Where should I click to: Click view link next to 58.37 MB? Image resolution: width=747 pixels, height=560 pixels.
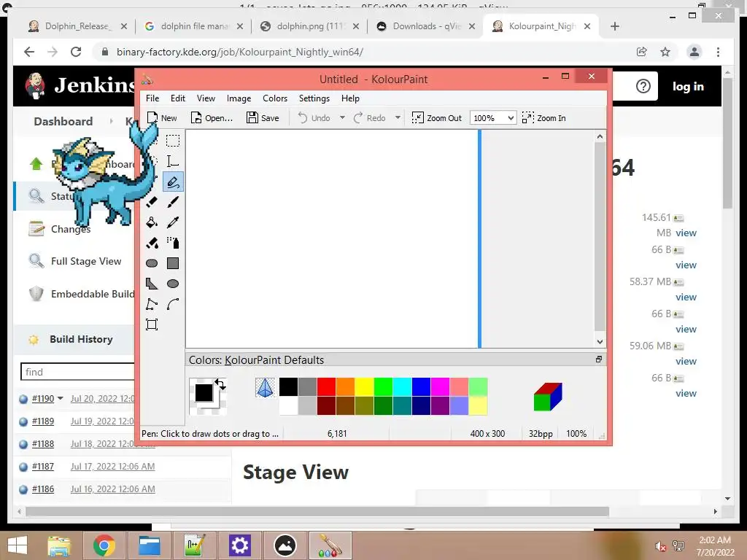tap(686, 297)
